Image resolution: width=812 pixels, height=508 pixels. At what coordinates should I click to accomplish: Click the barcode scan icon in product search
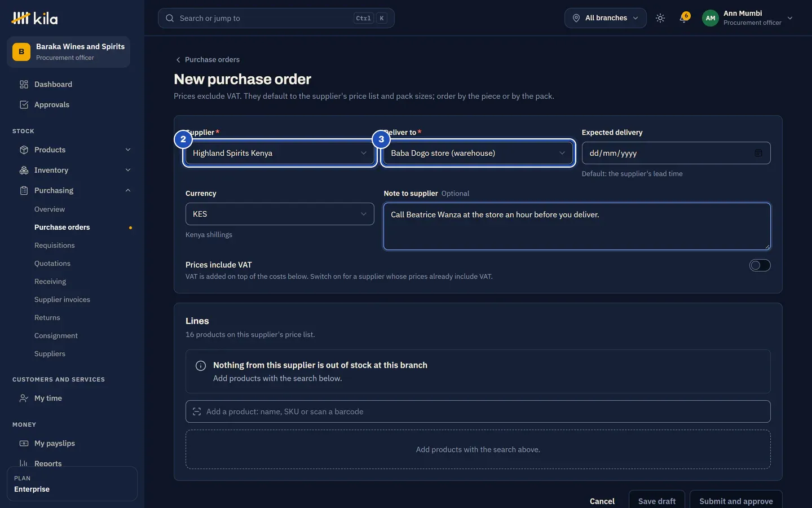click(x=197, y=411)
